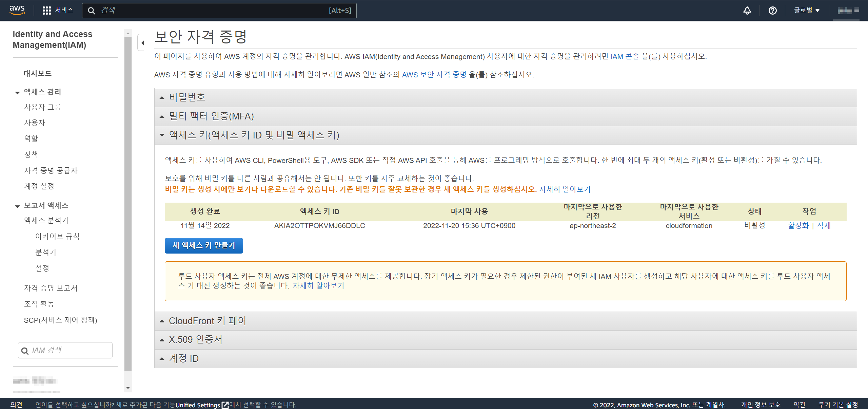Image resolution: width=868 pixels, height=409 pixels.
Task: Click the magnifier icon in the top search bar
Action: click(91, 11)
